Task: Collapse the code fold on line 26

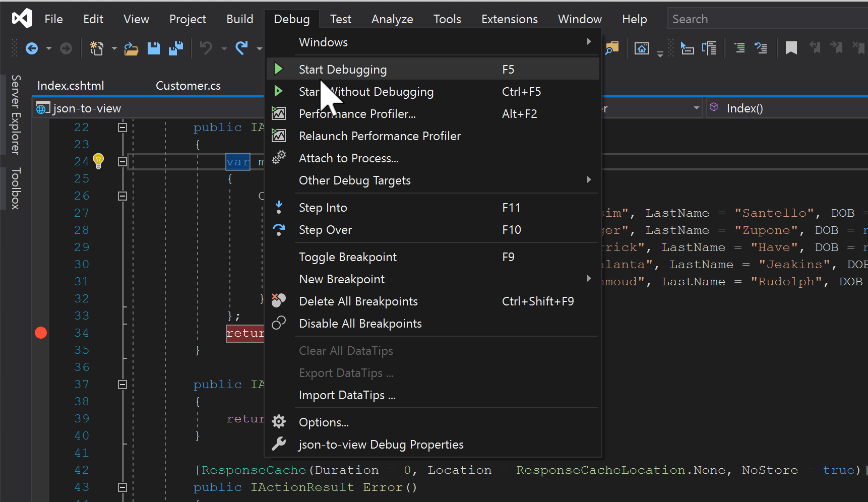Action: coord(122,196)
